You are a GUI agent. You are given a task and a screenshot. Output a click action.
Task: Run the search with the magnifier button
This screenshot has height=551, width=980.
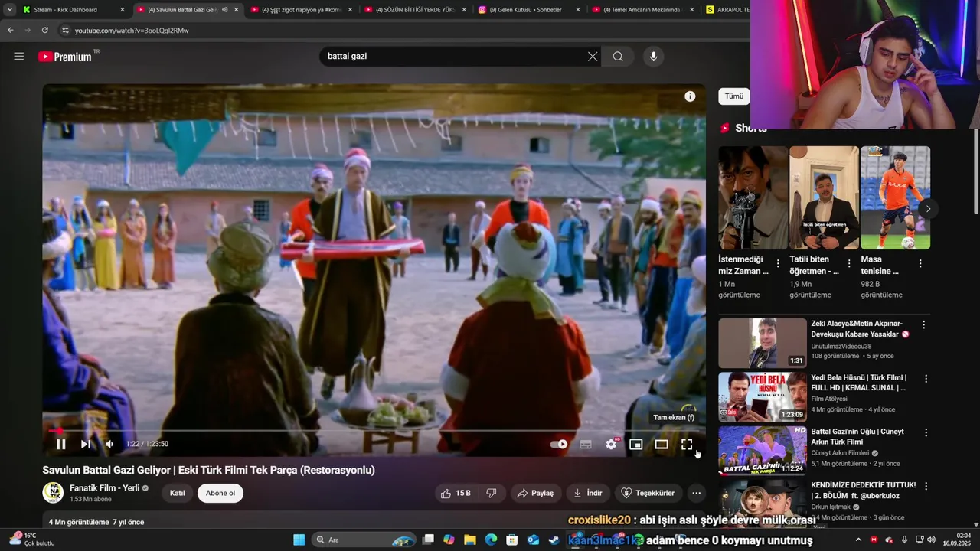click(618, 56)
